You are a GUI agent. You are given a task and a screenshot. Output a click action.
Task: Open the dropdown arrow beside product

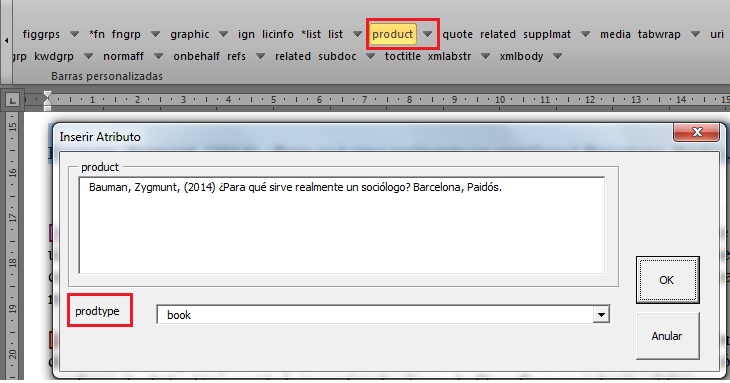click(x=427, y=34)
